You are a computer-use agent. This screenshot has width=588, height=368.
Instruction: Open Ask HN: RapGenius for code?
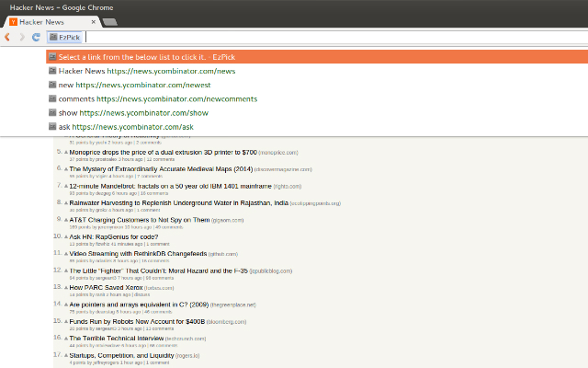point(114,237)
